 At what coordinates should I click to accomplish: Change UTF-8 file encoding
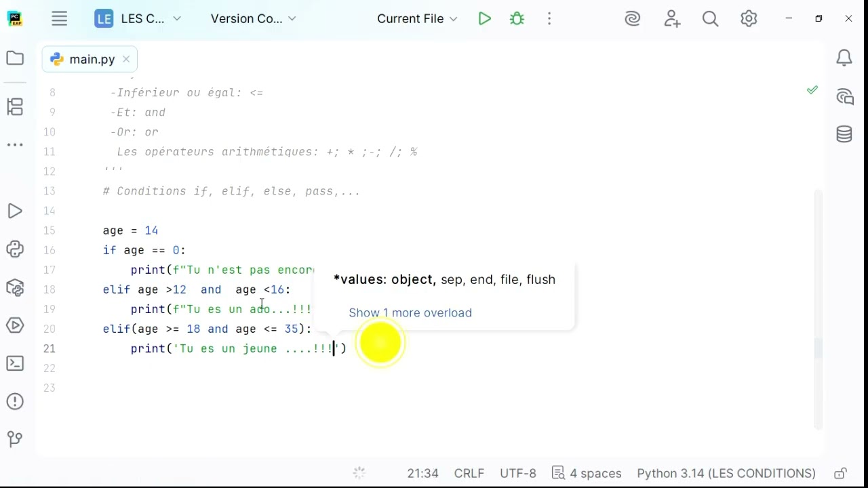518,473
